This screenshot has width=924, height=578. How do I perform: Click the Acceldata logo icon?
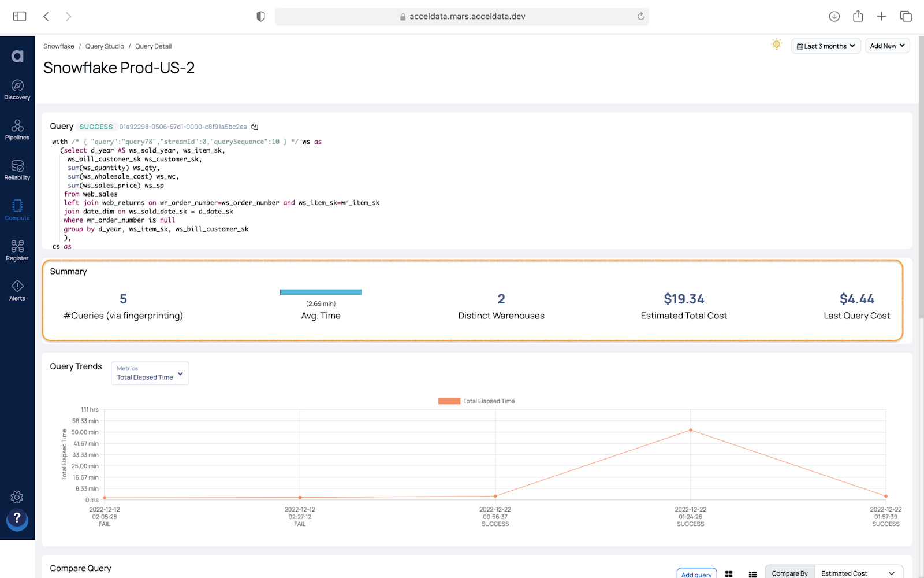coord(17,55)
